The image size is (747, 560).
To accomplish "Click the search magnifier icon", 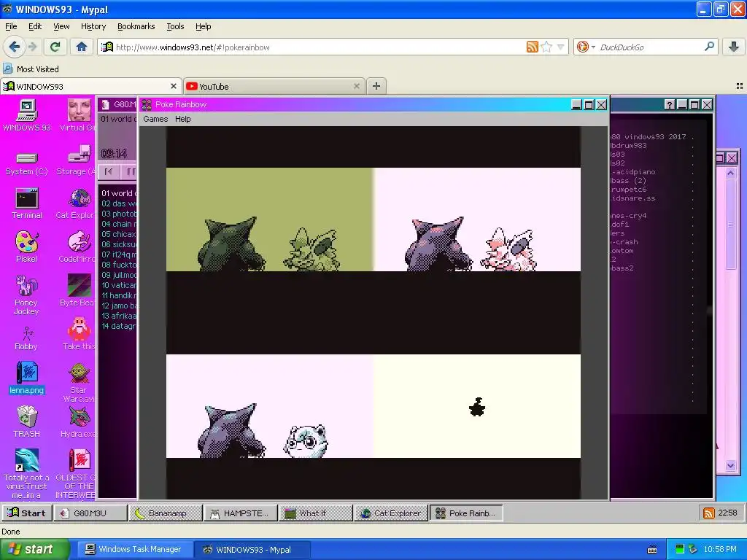I will pyautogui.click(x=709, y=47).
